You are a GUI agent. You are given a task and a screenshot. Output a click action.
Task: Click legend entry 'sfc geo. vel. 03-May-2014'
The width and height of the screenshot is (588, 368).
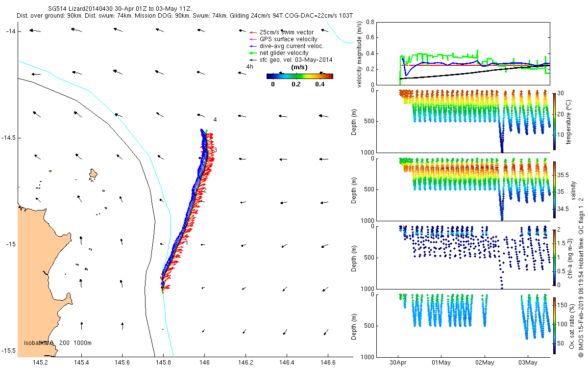(291, 59)
